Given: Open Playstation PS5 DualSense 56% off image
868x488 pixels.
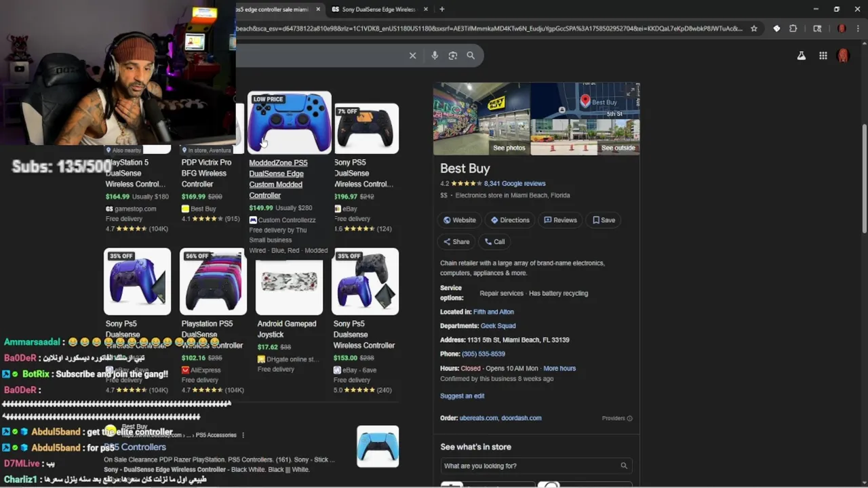Looking at the screenshot, I should point(213,281).
